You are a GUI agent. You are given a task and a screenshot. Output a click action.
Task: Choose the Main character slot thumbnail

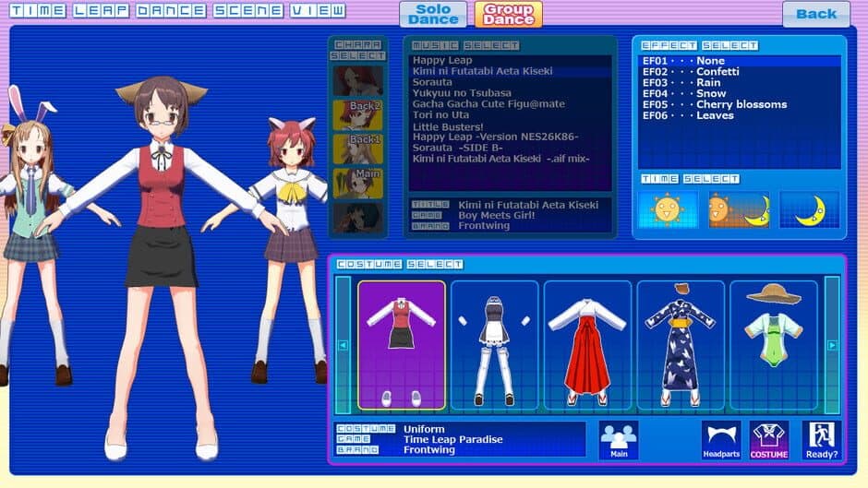pyautogui.click(x=358, y=184)
